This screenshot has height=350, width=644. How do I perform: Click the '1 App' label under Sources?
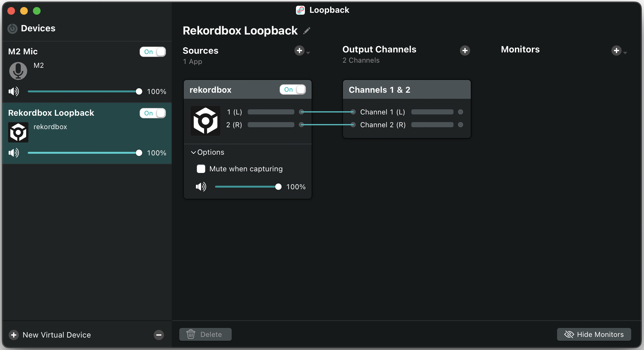(x=192, y=62)
